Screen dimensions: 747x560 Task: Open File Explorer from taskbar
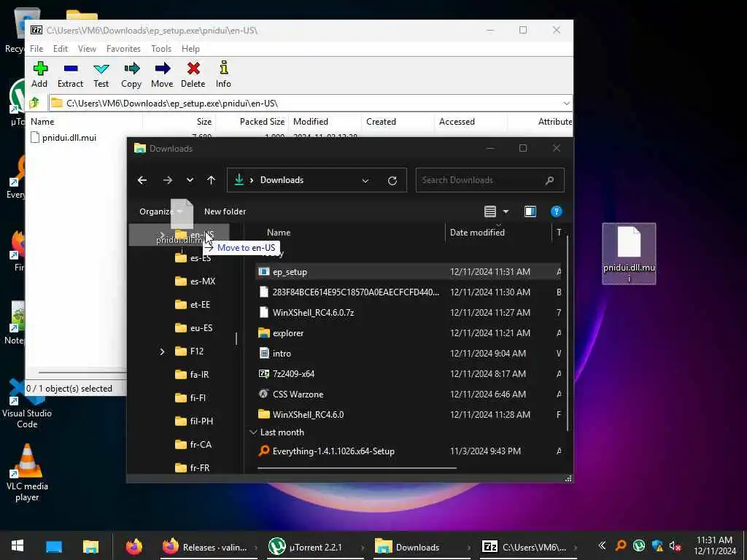(90, 546)
